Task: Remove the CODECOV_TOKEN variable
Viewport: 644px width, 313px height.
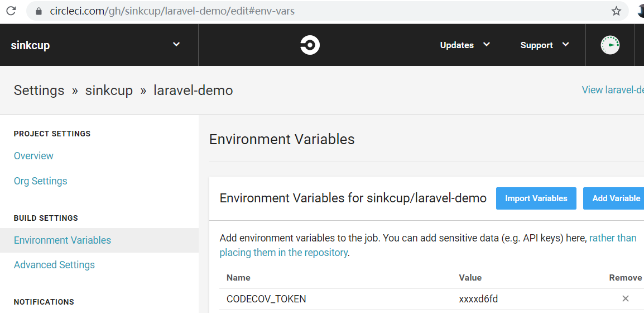Action: pyautogui.click(x=625, y=298)
